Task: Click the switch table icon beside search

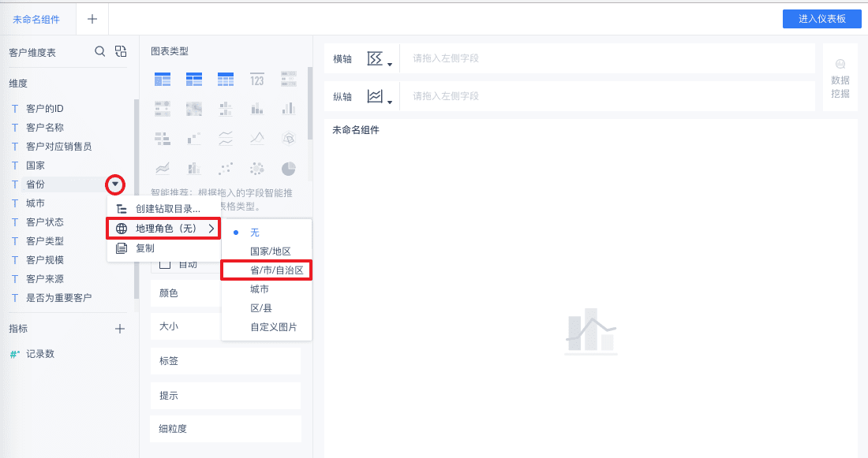Action: coord(121,51)
